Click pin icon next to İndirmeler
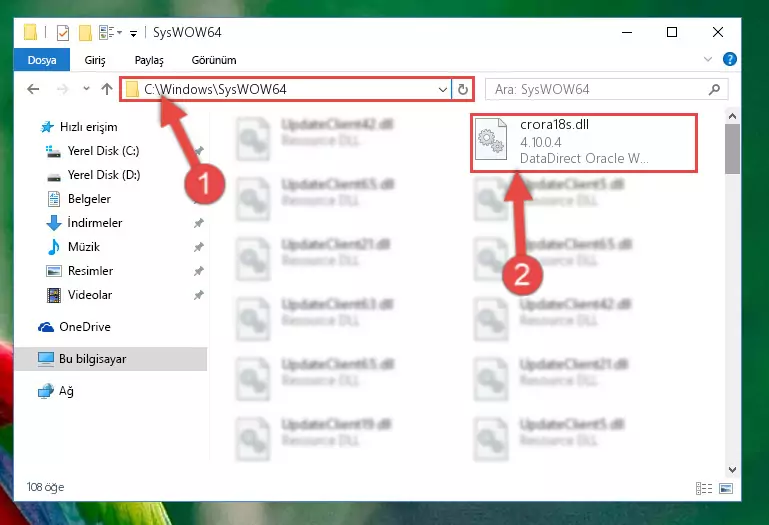The image size is (769, 525). [x=199, y=223]
